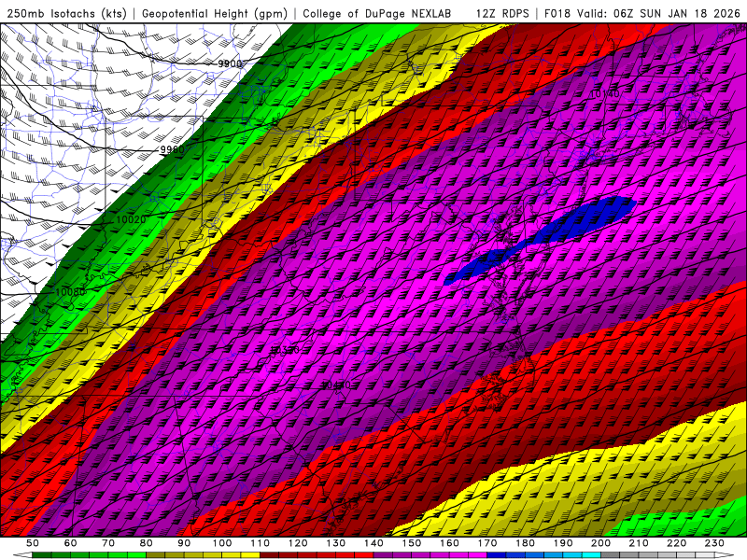Image resolution: width=747 pixels, height=560 pixels.
Task: Click the '12Z RDPS' model run label
Action: coord(502,13)
